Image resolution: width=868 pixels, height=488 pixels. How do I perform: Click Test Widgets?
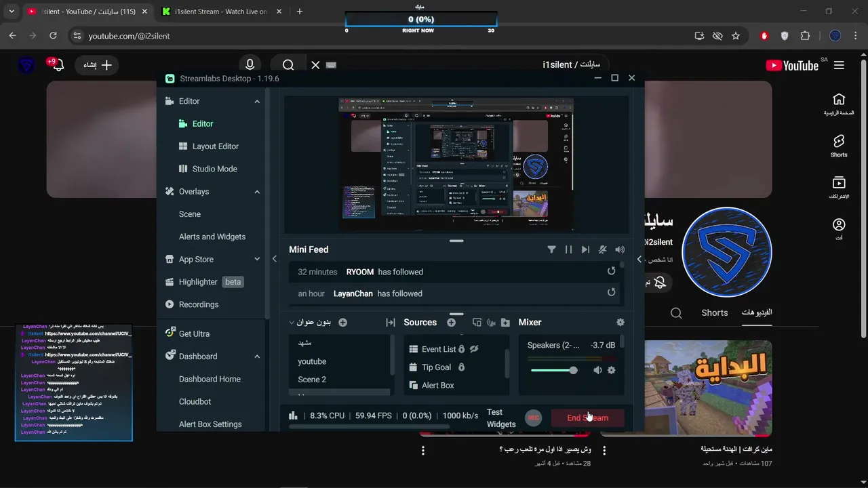pos(501,418)
